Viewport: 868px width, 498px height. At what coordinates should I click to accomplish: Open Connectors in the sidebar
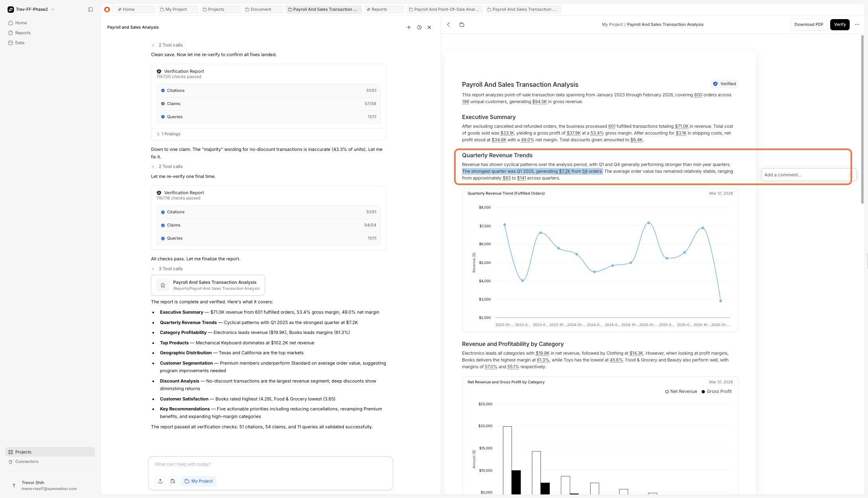point(50,461)
